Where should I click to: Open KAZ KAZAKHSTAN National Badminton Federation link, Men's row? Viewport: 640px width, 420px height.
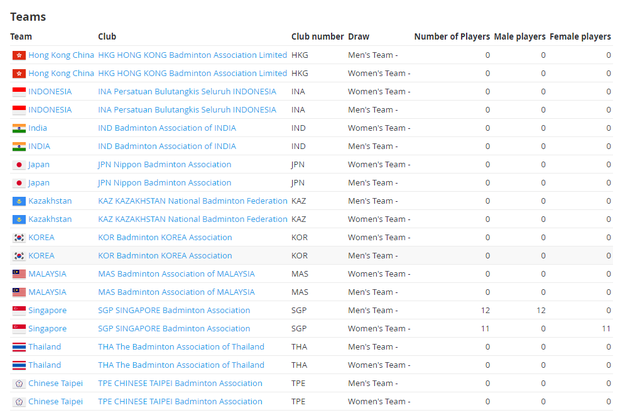coord(193,201)
